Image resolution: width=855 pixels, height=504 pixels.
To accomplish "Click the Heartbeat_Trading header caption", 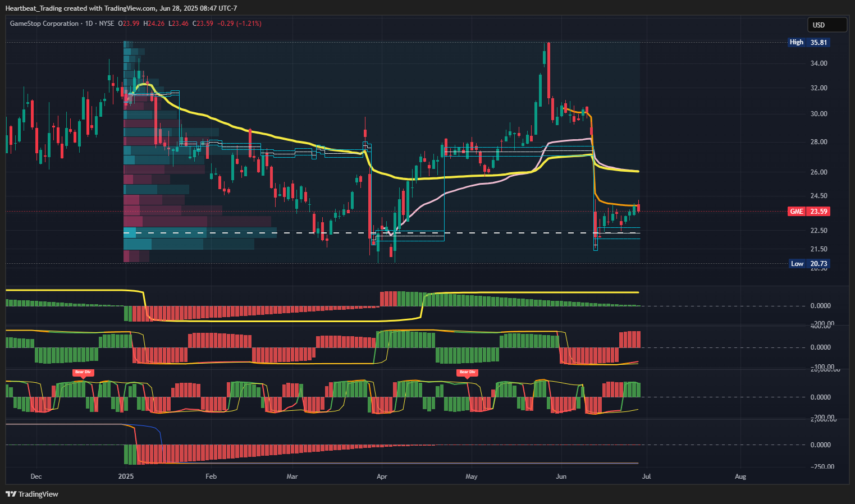I will click(x=121, y=8).
